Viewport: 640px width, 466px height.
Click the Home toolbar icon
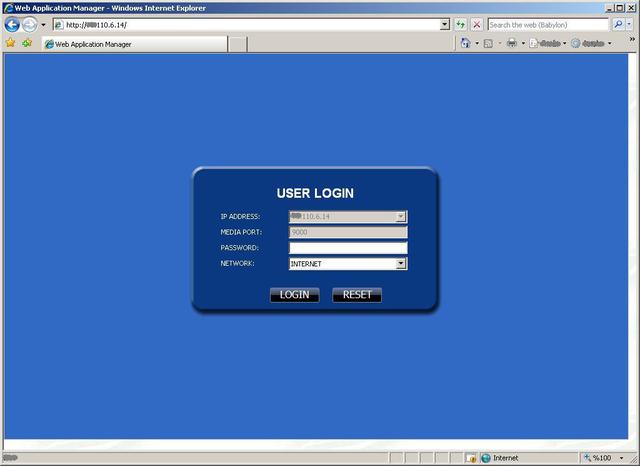466,43
